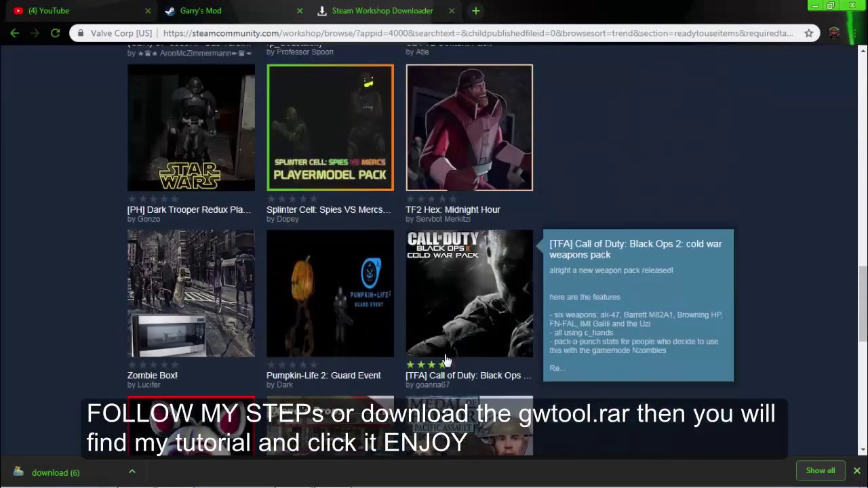Open author Professor Spoon's profile link
This screenshot has height=488, width=868.
304,52
